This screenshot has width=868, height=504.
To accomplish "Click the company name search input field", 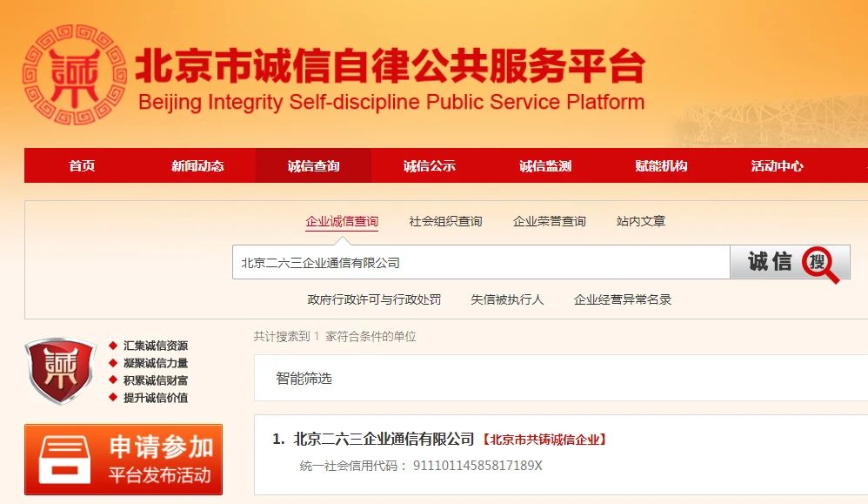I will [480, 263].
